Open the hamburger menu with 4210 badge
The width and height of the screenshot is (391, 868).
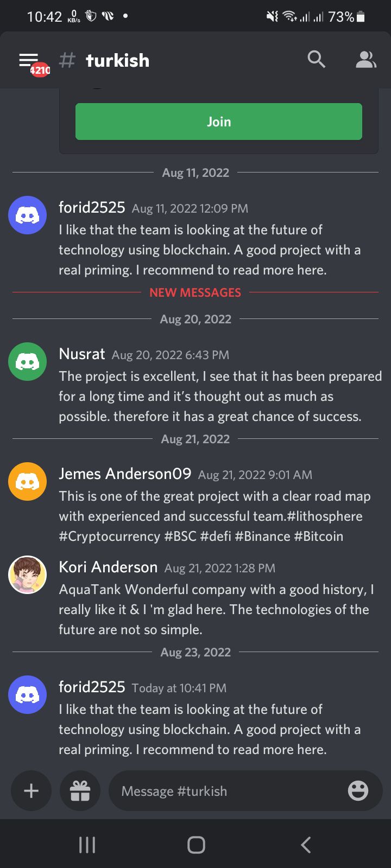click(33, 62)
